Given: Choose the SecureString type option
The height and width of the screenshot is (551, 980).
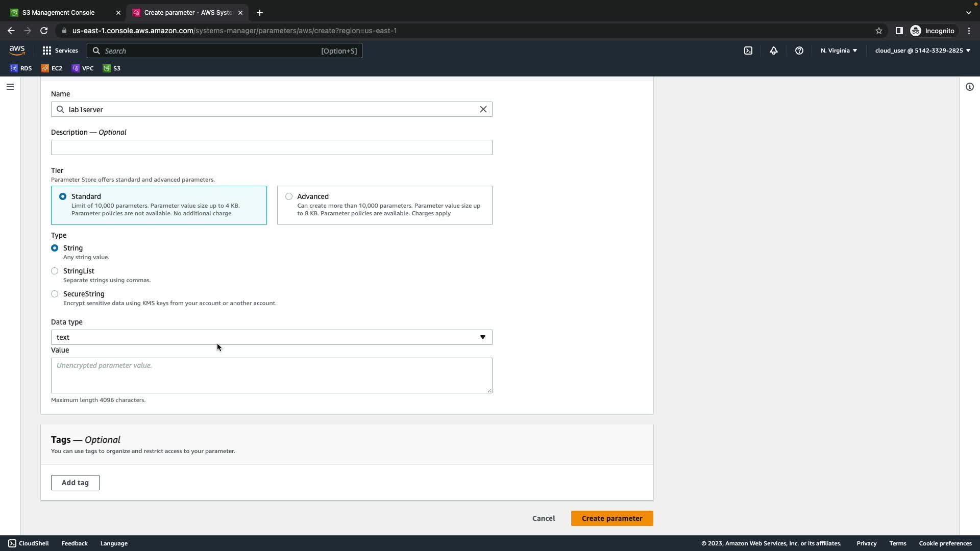Looking at the screenshot, I should [55, 294].
